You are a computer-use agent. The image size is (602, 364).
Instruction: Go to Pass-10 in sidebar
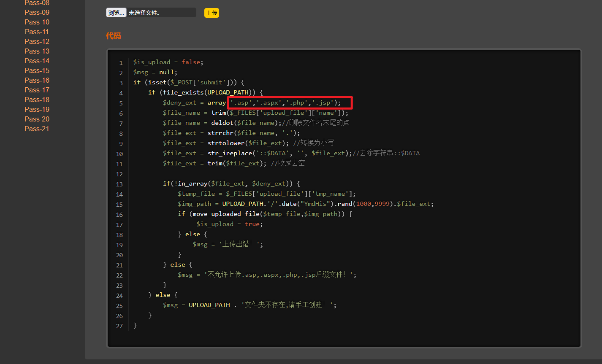pos(37,22)
